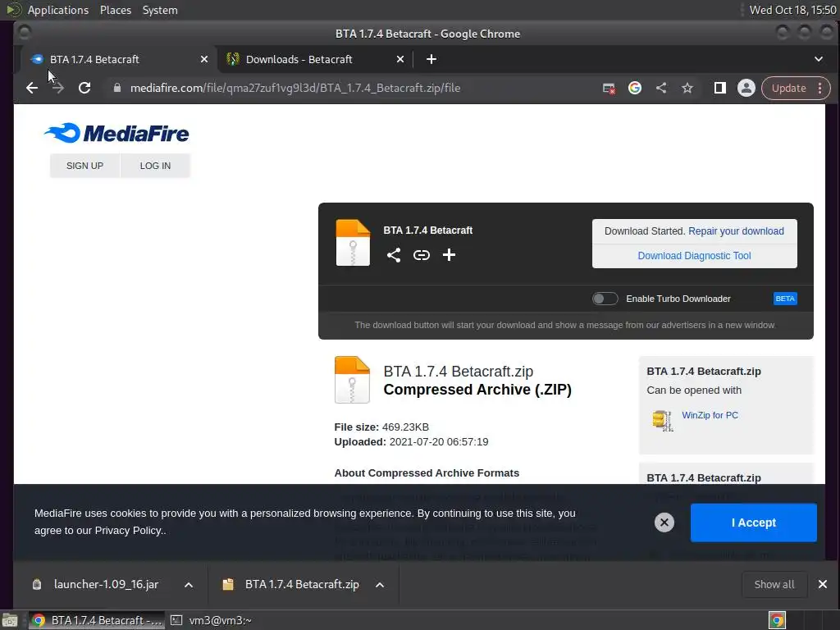This screenshot has height=630, width=840.
Task: Click the zip file icon in dark panel
Action: pos(353,243)
